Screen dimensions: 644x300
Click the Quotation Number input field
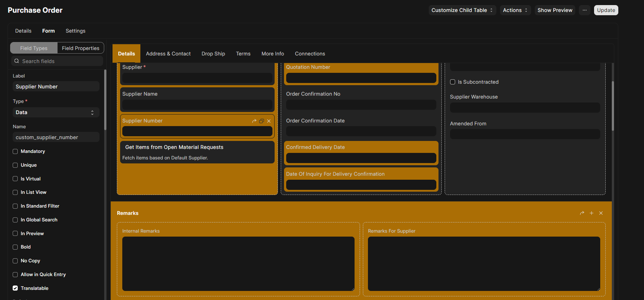361,78
